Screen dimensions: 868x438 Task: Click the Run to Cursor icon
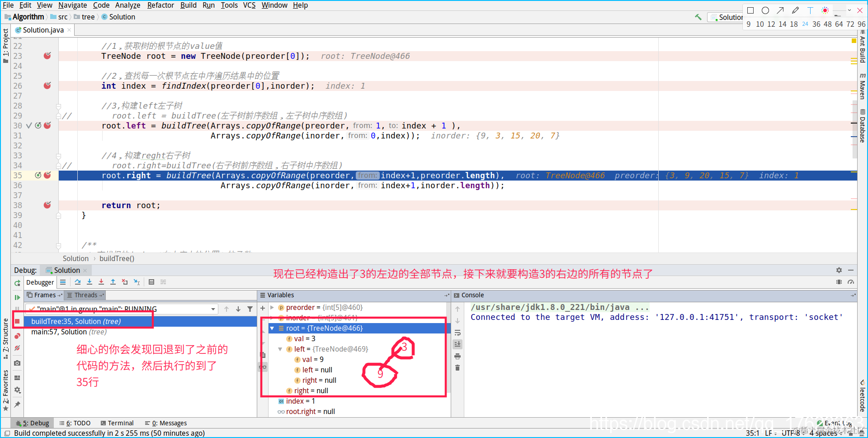[137, 282]
